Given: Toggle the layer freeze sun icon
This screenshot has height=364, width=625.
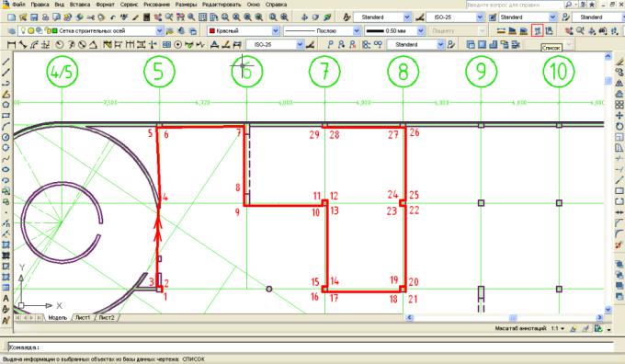Looking at the screenshot, I should coord(30,30).
